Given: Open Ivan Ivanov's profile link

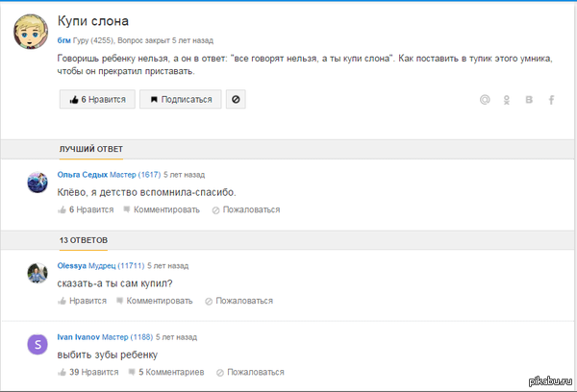Looking at the screenshot, I should (79, 337).
